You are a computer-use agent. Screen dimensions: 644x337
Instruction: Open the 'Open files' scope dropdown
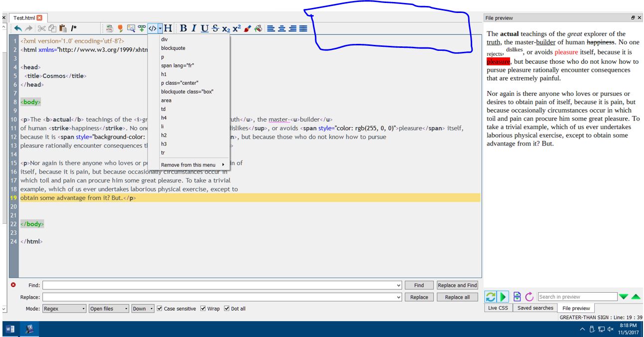click(x=109, y=309)
